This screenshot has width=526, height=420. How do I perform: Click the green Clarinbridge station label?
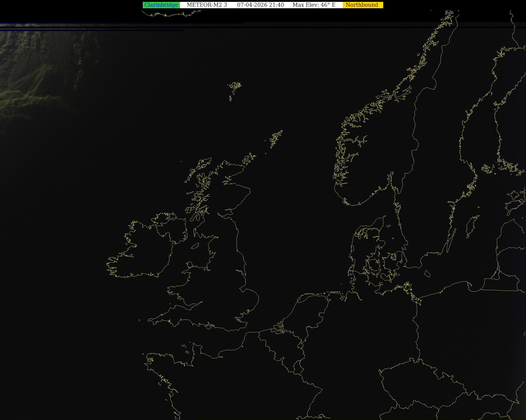161,5
